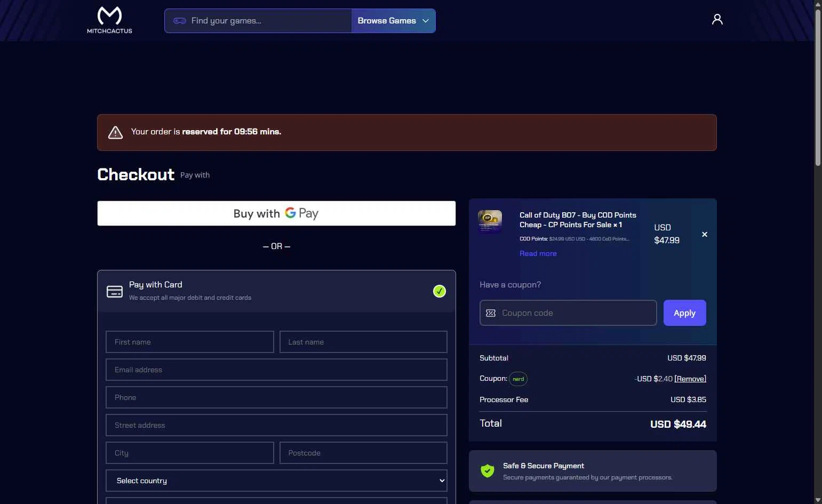
Task: Click the gamepad icon in search bar
Action: (180, 21)
